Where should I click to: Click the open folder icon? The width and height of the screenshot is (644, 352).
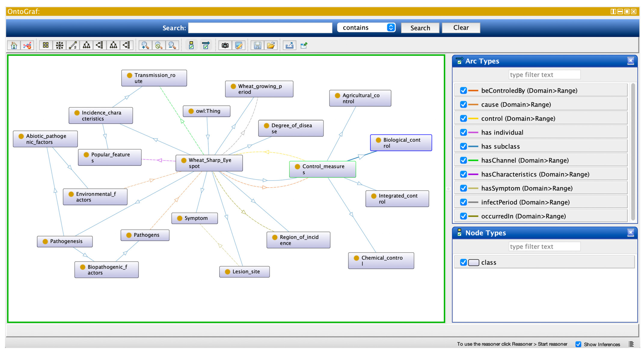coord(271,45)
